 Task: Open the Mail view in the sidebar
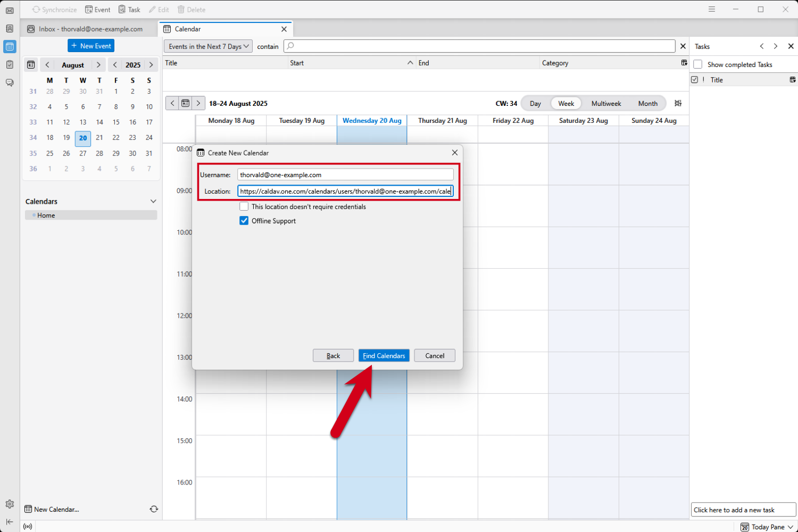(x=9, y=9)
